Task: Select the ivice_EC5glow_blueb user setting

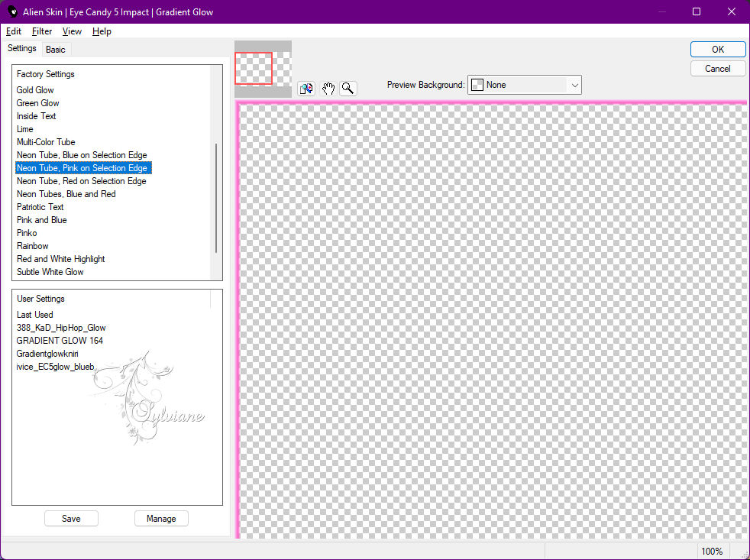Action: point(56,366)
